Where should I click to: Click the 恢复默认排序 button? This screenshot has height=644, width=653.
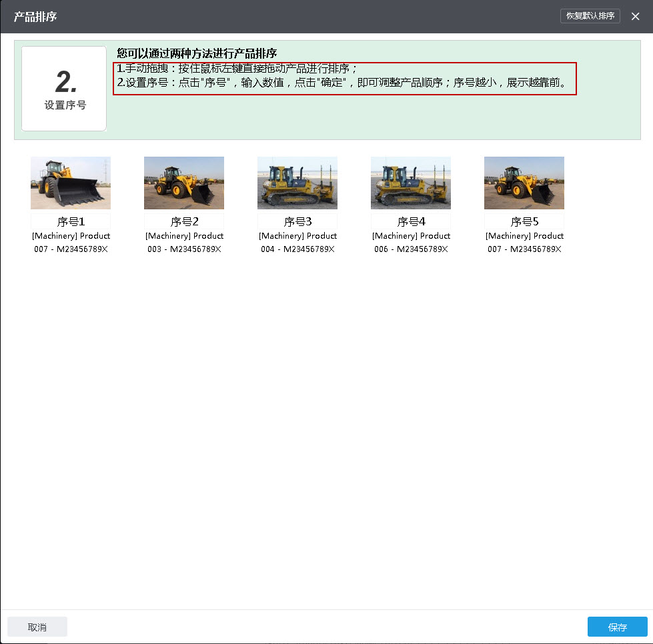pos(590,15)
